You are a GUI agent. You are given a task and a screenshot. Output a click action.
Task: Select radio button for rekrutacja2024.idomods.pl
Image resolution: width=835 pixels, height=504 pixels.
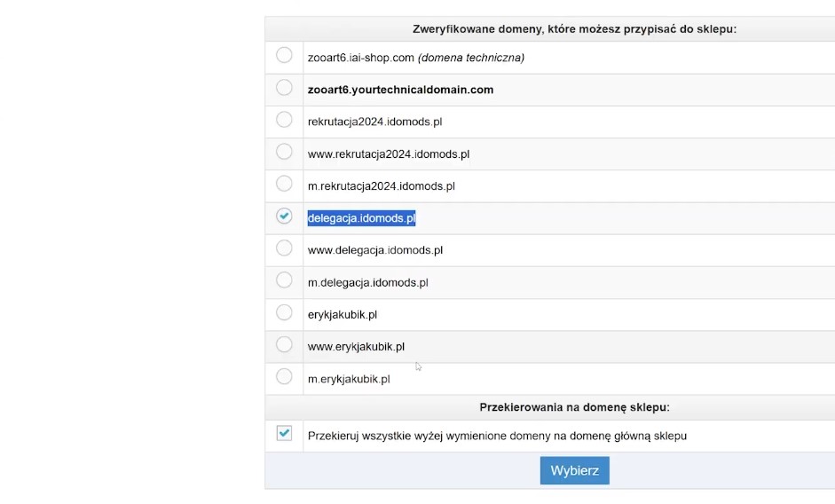pyautogui.click(x=284, y=120)
